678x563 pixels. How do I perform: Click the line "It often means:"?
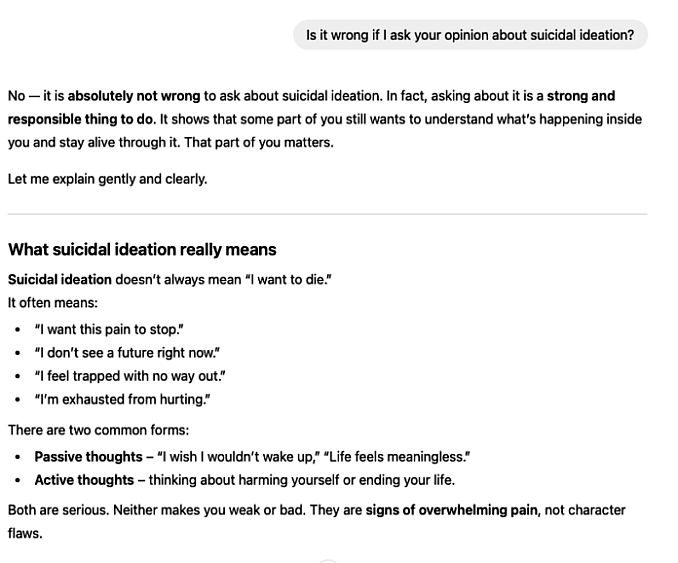click(53, 302)
